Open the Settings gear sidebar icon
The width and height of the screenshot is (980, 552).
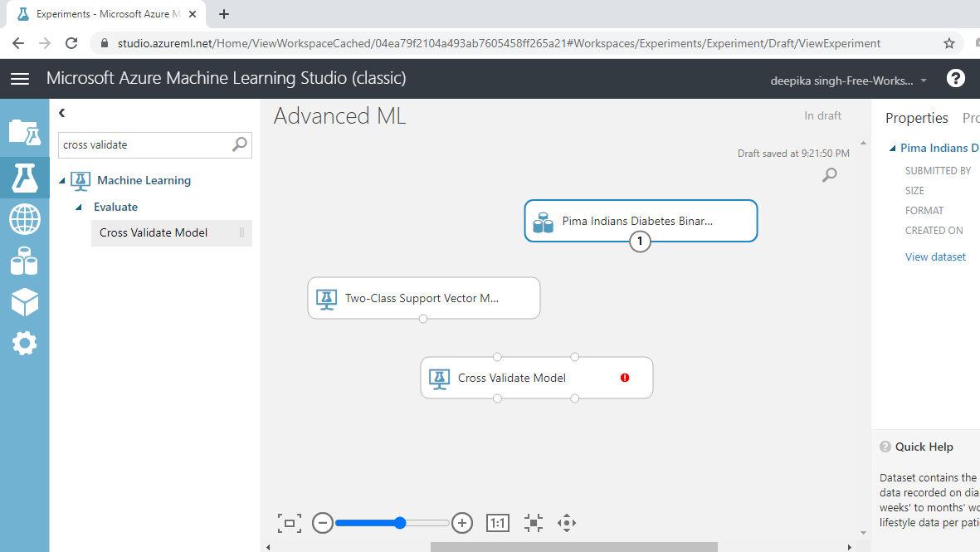[24, 343]
